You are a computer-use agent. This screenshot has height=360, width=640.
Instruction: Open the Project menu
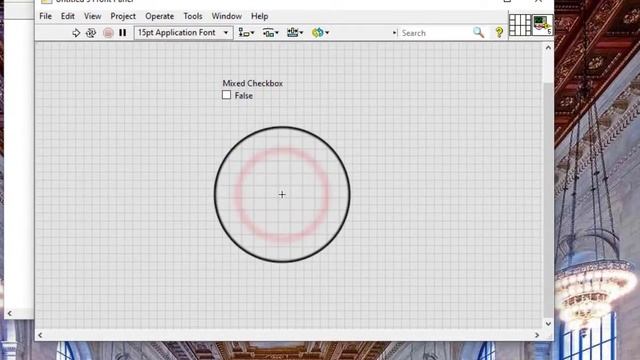123,16
